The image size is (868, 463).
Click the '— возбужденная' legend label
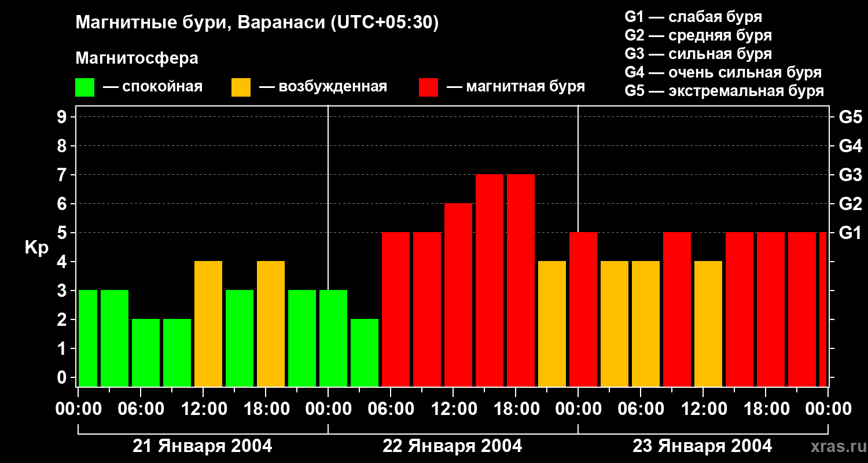click(x=323, y=87)
